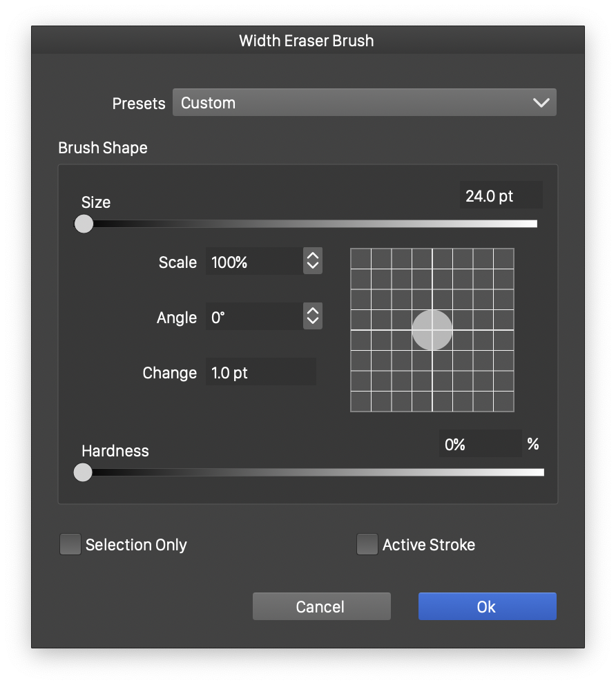The image size is (616, 685).
Task: Click the Scale decrement down arrow
Action: (x=313, y=267)
